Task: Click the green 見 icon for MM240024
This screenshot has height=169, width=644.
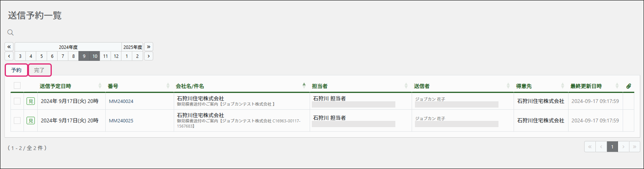Action: point(31,101)
